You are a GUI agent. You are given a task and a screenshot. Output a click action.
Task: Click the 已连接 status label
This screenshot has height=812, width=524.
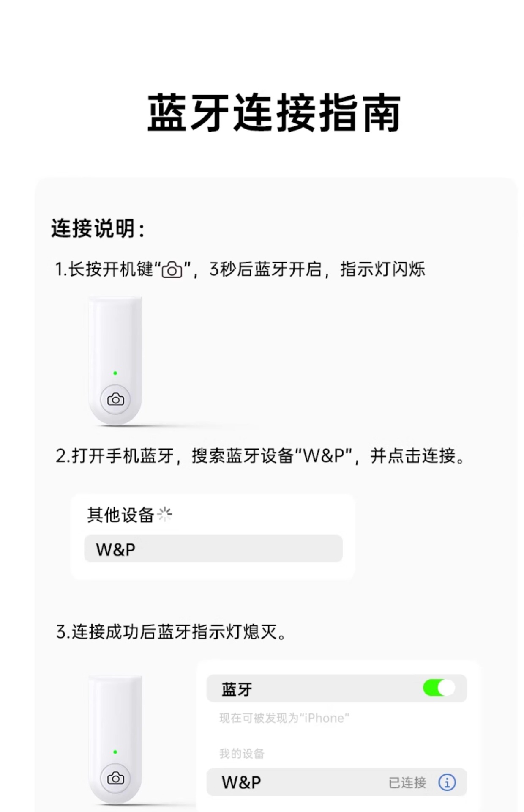click(407, 783)
